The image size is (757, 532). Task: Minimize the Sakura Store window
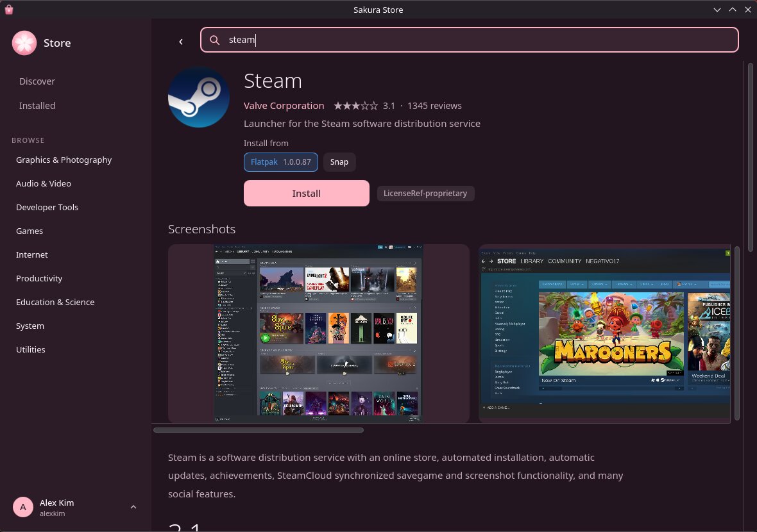(717, 10)
